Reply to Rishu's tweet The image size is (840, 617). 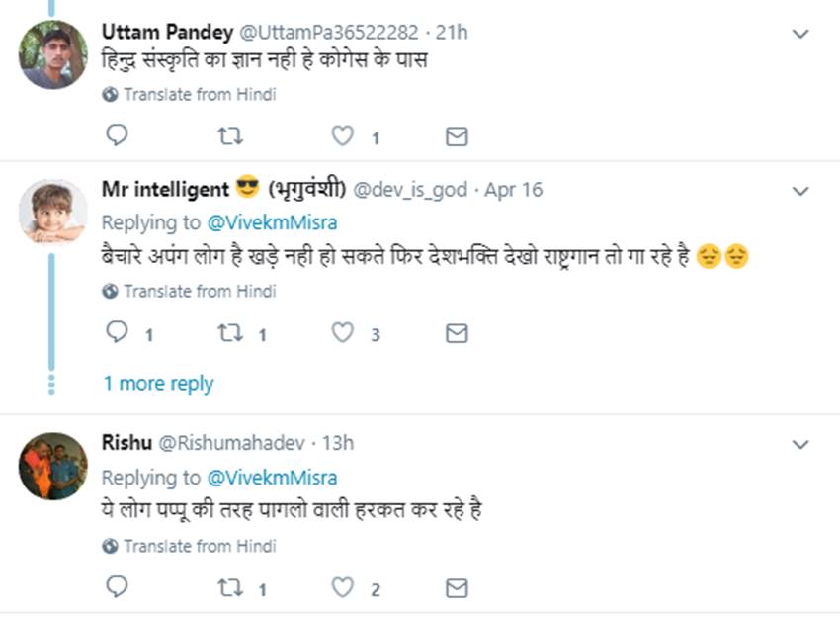pyautogui.click(x=117, y=588)
